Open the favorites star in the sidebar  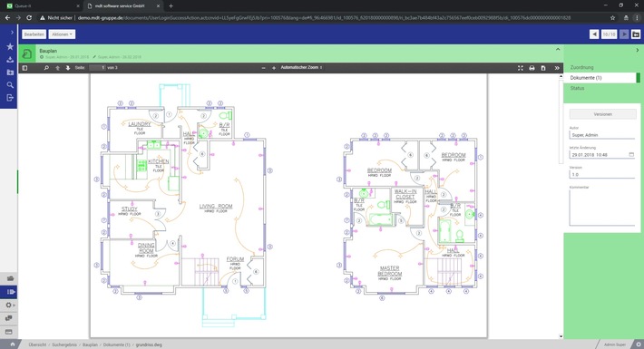[10, 47]
